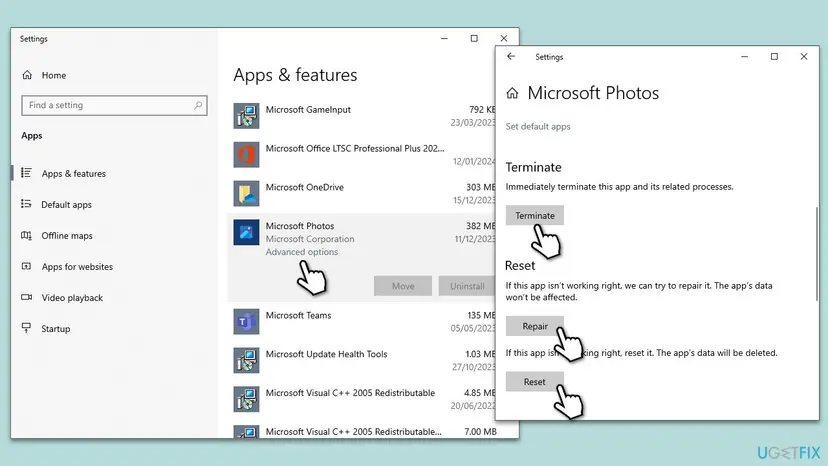Select Microsoft Office LTSC Professional Plus entry
Viewport: 828px width, 466px height.
point(355,148)
